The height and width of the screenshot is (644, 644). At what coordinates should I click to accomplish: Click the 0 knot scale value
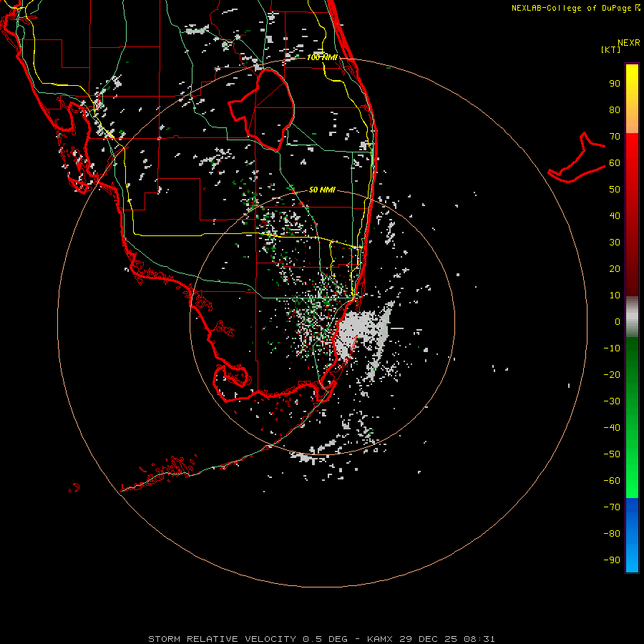(x=618, y=321)
